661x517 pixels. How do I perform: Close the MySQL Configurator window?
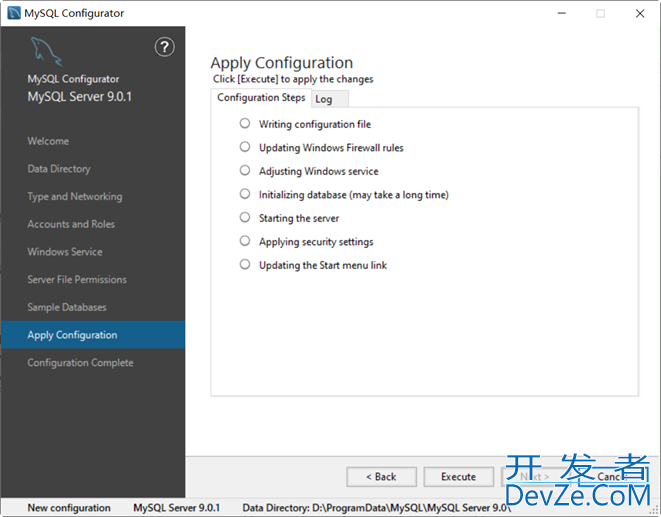(x=640, y=13)
